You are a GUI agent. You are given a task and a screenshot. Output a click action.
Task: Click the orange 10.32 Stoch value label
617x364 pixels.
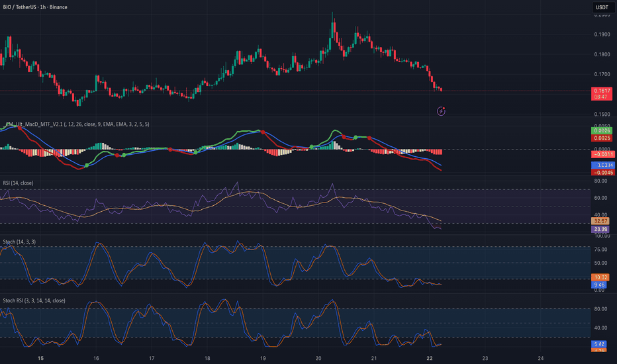point(599,277)
